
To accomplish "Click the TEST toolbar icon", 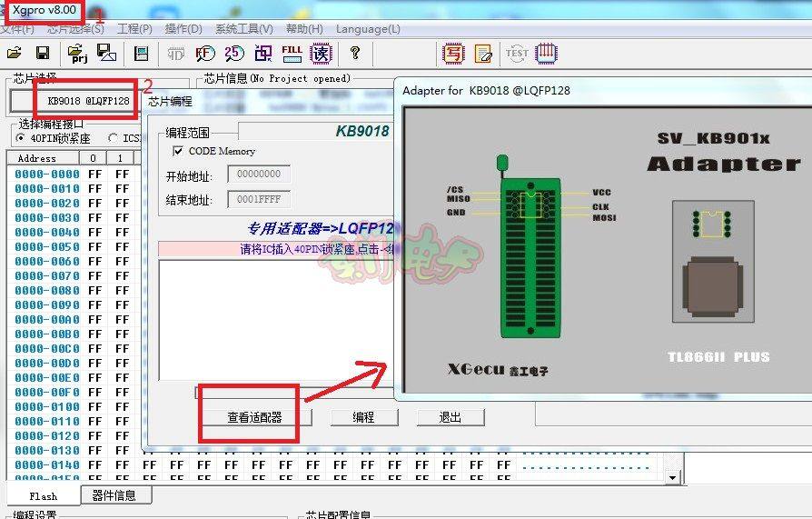I will 517,53.
